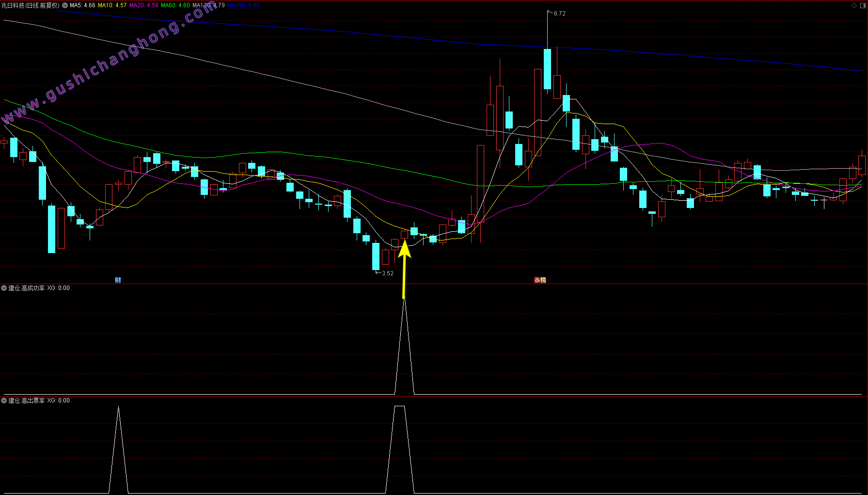Select the MA250: 5.99 legend value
This screenshot has width=868, height=495.
pos(244,5)
